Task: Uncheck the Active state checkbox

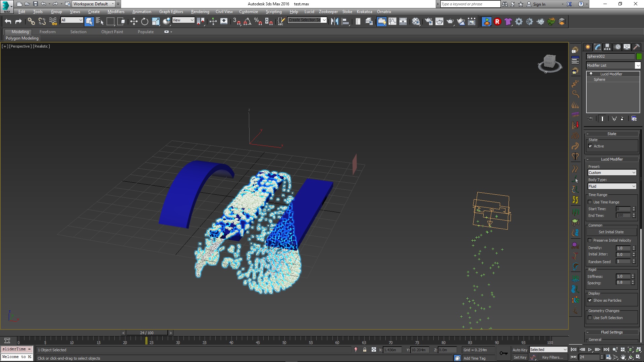Action: [590, 146]
